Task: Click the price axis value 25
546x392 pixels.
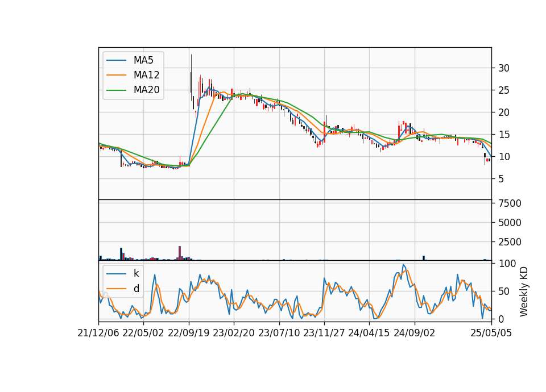Action: [x=504, y=90]
